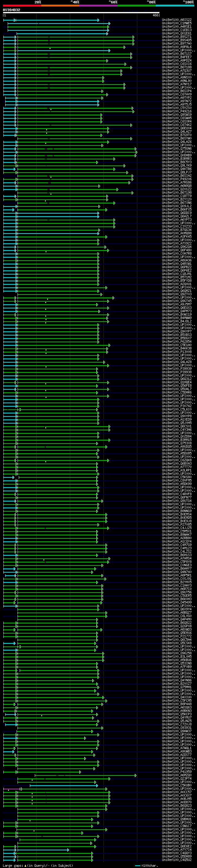
Task: Select hit label UniRef100_B6T188
Action: click(x=177, y=67)
